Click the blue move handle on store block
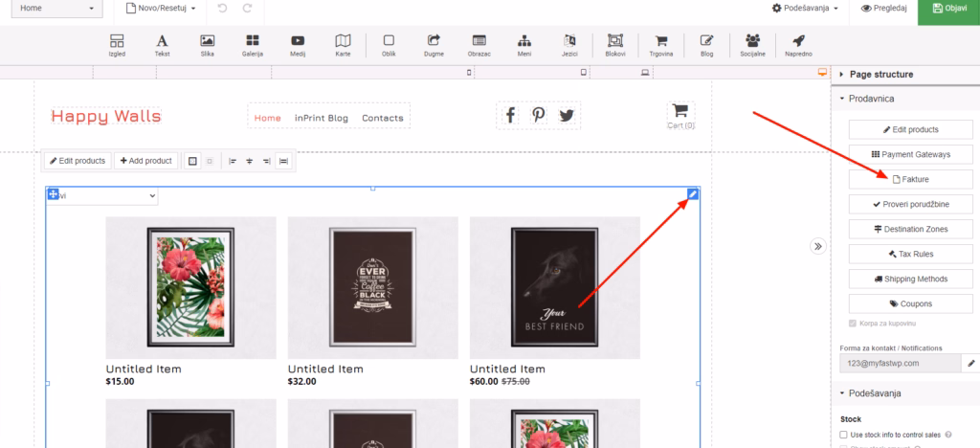 click(x=54, y=194)
